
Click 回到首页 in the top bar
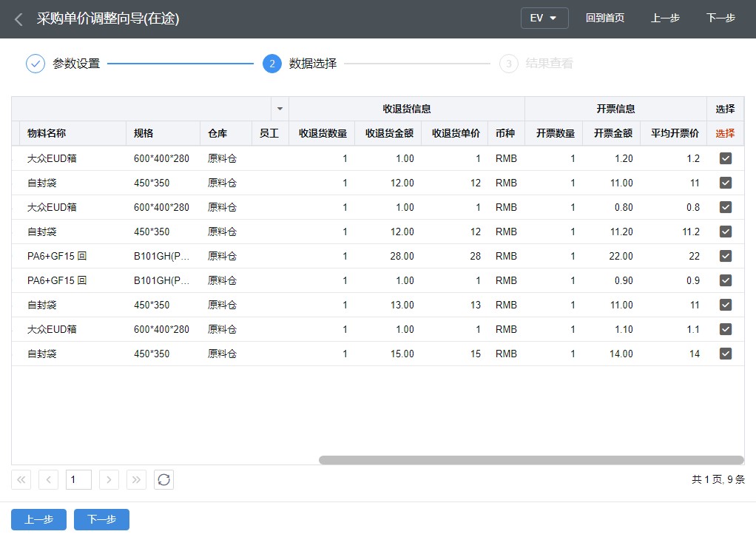pyautogui.click(x=605, y=18)
